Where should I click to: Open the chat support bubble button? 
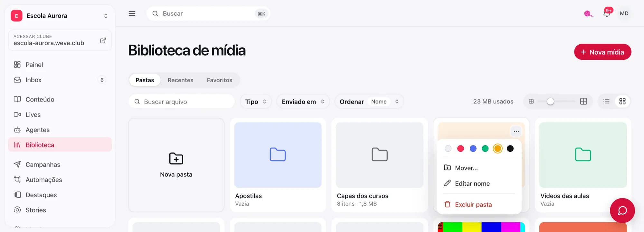point(622,210)
